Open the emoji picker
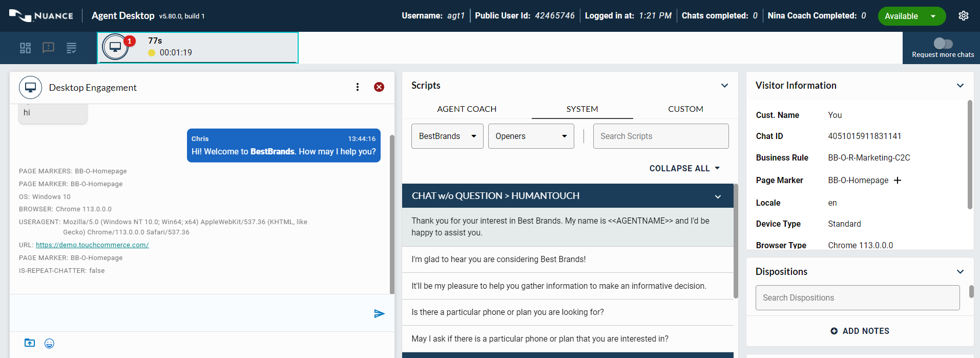Image resolution: width=980 pixels, height=358 pixels. click(x=49, y=344)
